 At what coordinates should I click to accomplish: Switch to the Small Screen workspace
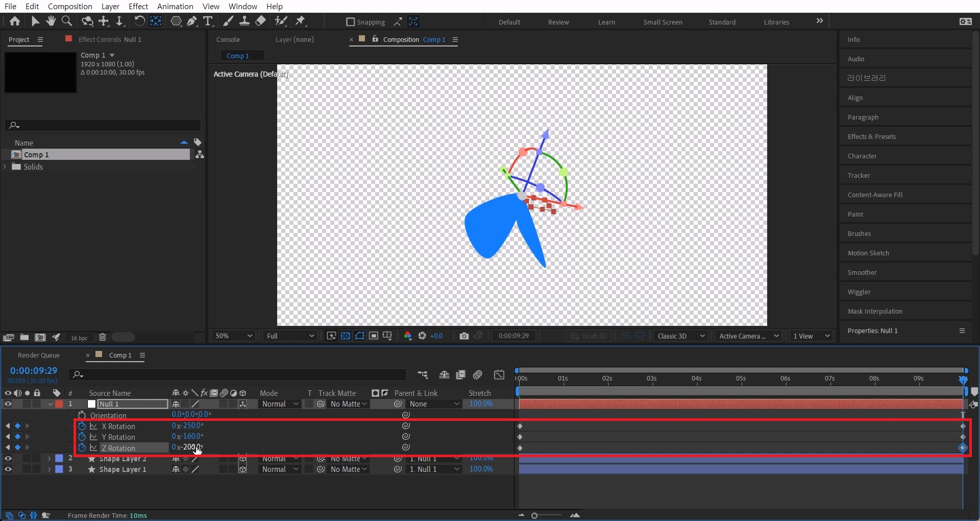click(663, 22)
